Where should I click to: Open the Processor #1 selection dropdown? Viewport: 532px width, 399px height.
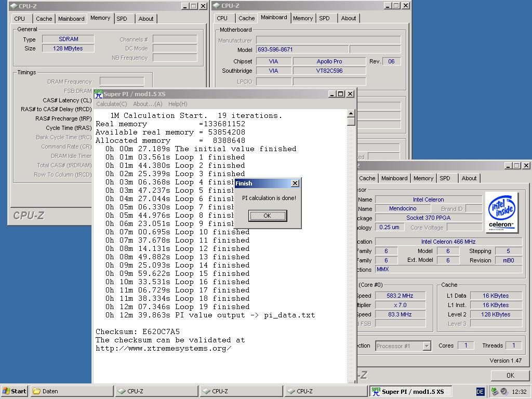point(427,345)
